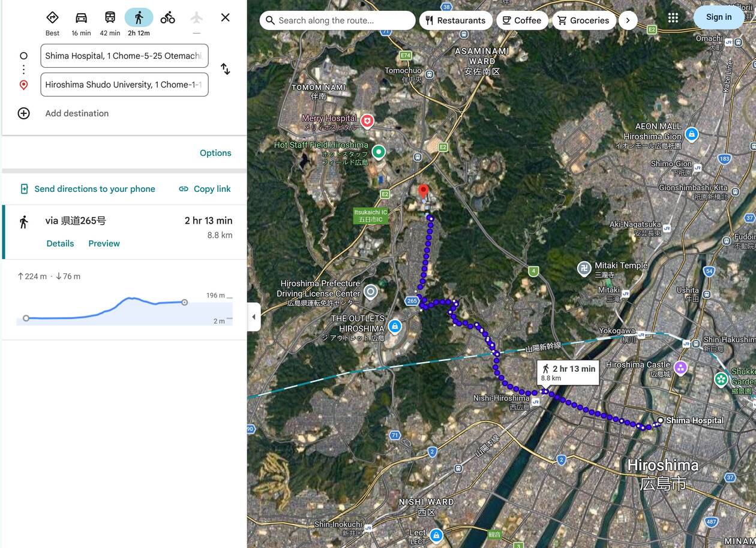The image size is (756, 548).
Task: Show more category chips with the chevron
Action: pos(628,20)
